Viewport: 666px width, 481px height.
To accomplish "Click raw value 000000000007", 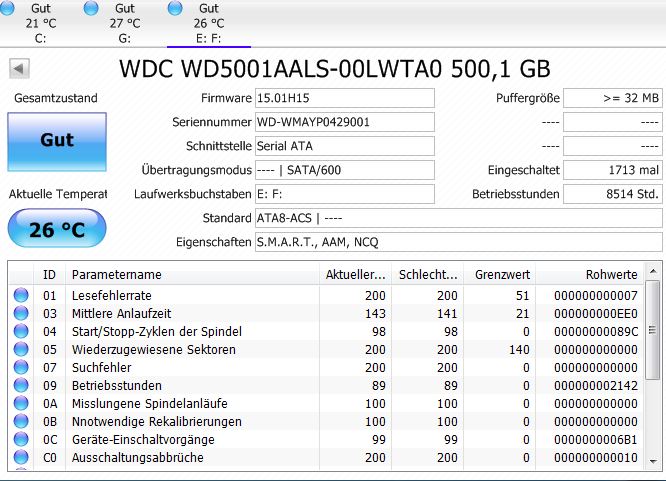I will point(595,295).
